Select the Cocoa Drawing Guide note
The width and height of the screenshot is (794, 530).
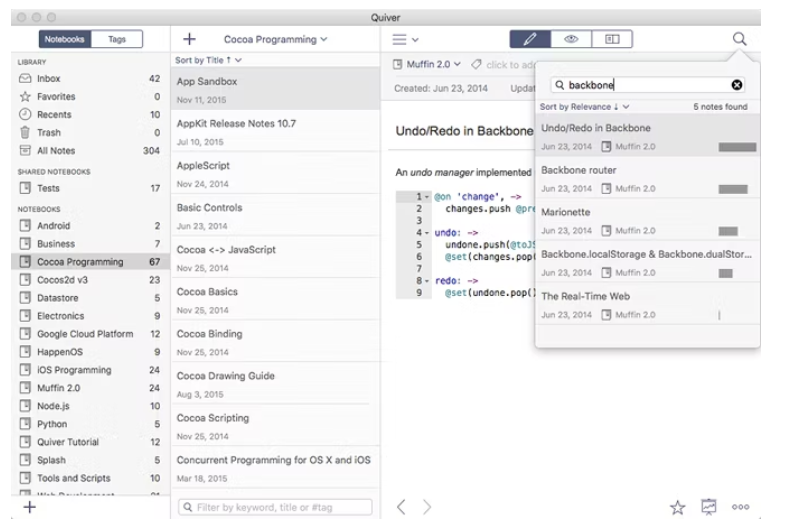coord(275,383)
